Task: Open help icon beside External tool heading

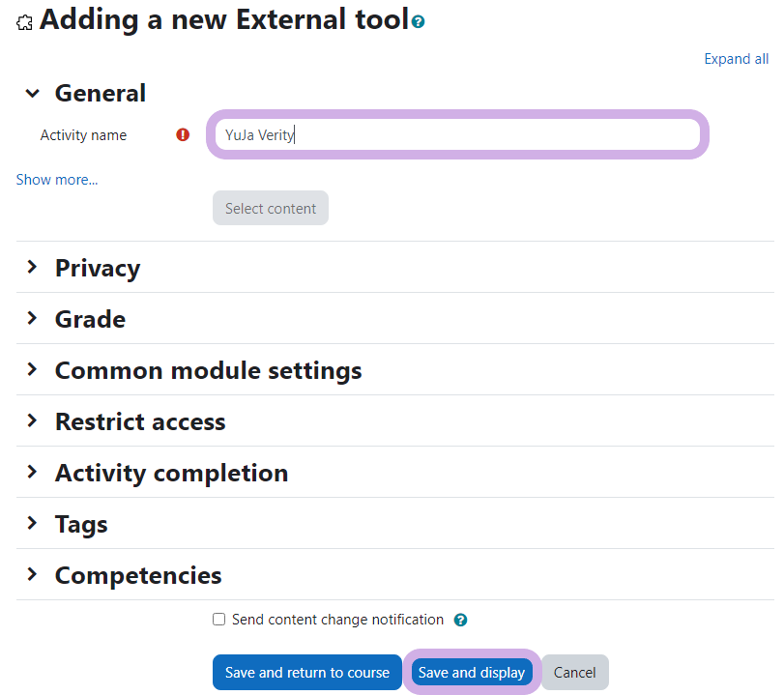Action: click(418, 20)
